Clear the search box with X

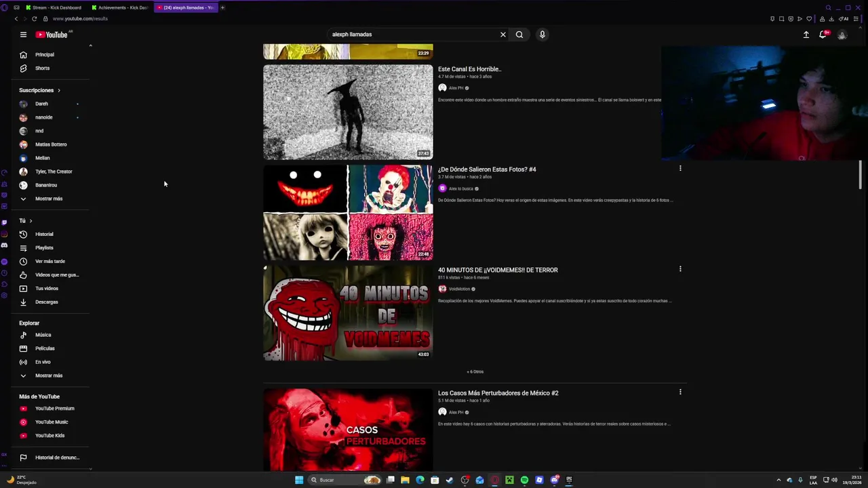(503, 35)
